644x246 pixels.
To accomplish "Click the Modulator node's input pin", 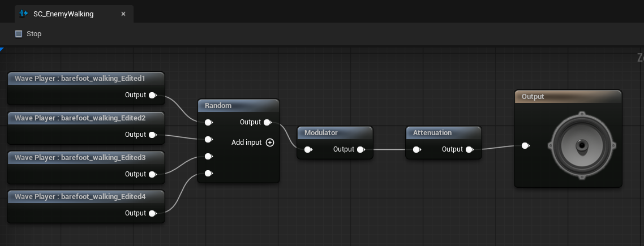I will [308, 150].
